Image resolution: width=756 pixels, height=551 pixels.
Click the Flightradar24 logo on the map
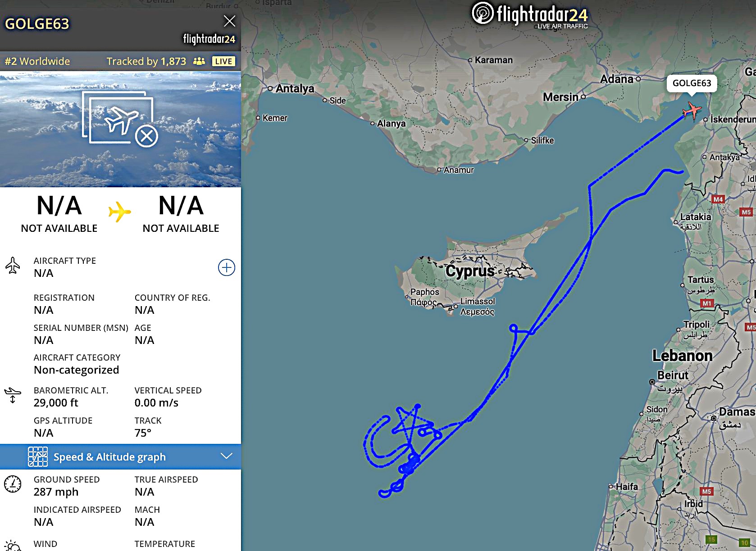click(530, 15)
